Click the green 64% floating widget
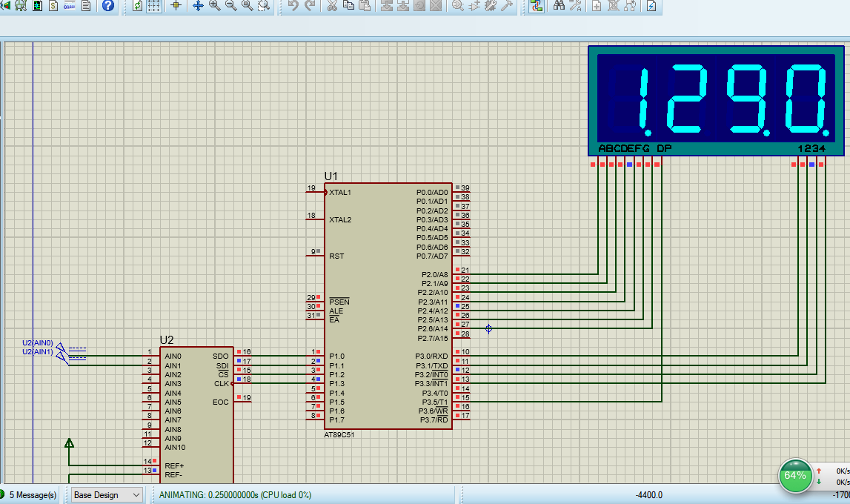Viewport: 850px width, 504px height. click(x=794, y=476)
